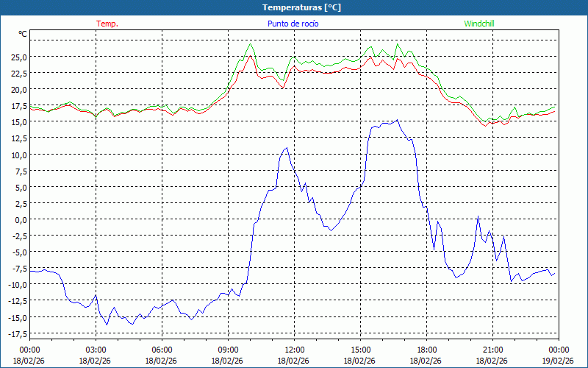This screenshot has width=588, height=368.
Task: Select the -17,5 value on temperature axis
Action: click(16, 333)
